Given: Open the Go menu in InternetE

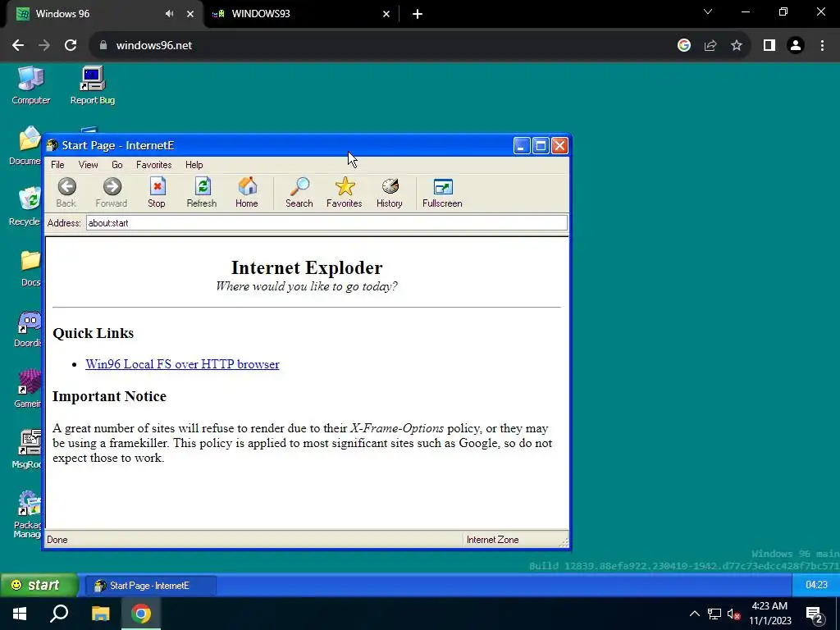Looking at the screenshot, I should [116, 165].
